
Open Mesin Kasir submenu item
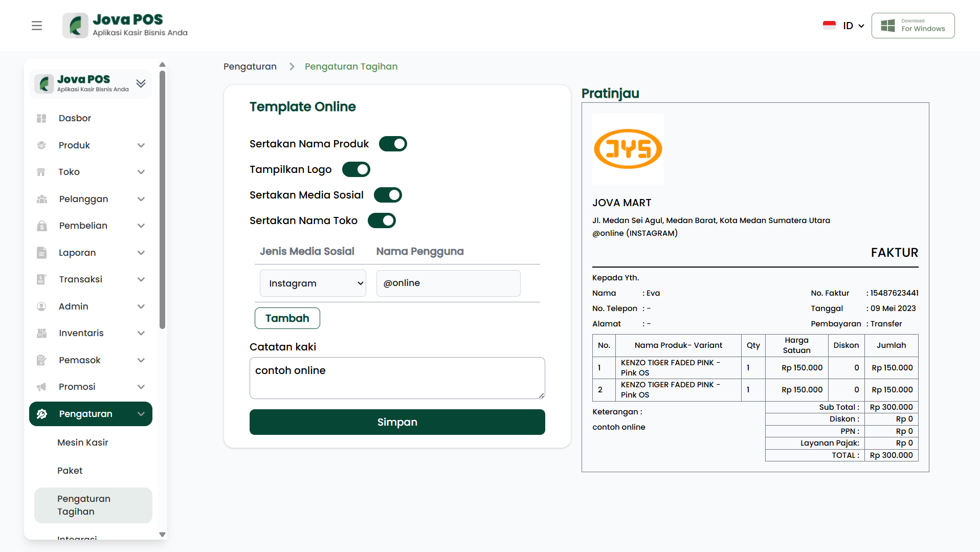[x=83, y=443]
